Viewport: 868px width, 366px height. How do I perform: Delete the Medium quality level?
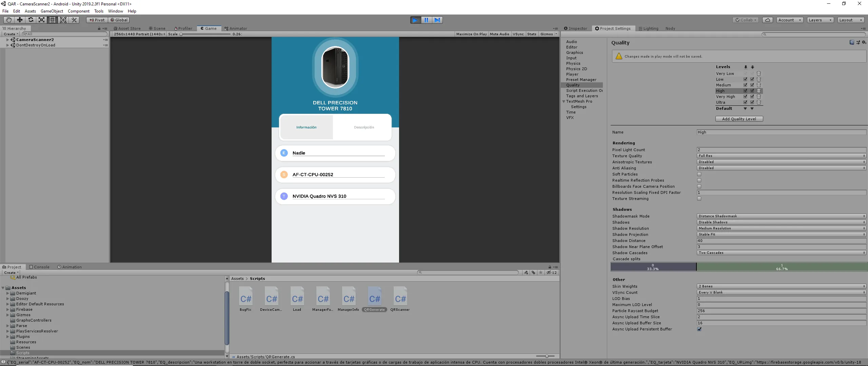click(x=759, y=85)
